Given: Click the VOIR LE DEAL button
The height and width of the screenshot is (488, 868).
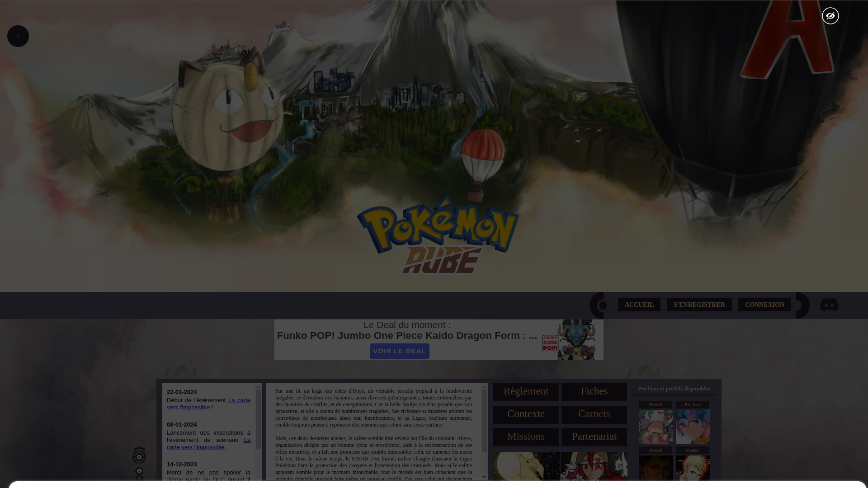Looking at the screenshot, I should click(x=400, y=351).
